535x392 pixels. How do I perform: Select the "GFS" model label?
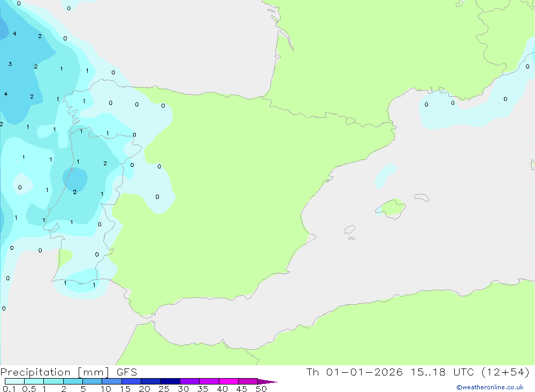point(127,372)
